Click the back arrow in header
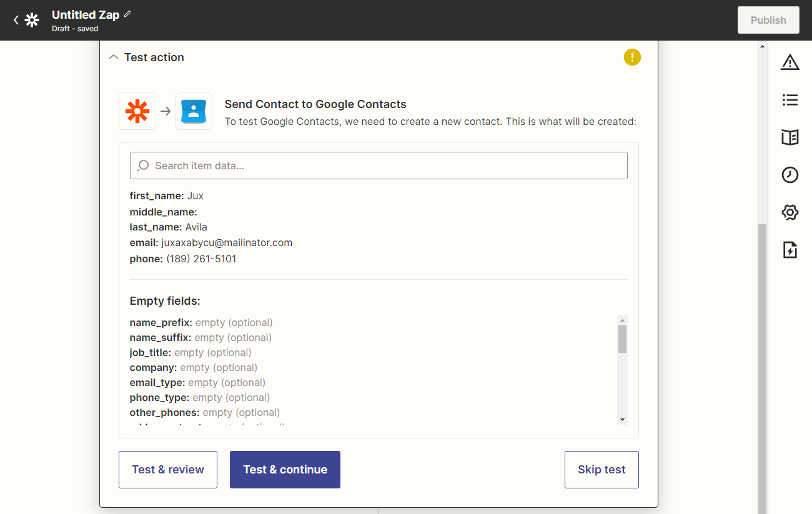Image resolution: width=812 pixels, height=514 pixels. (16, 20)
